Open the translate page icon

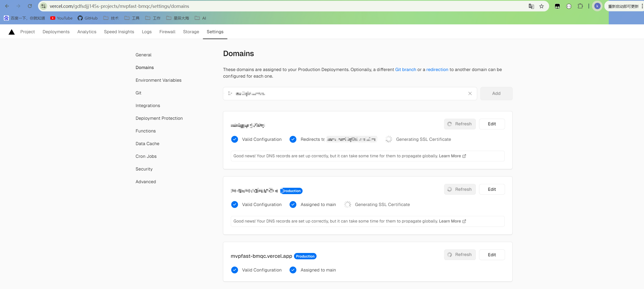(531, 6)
